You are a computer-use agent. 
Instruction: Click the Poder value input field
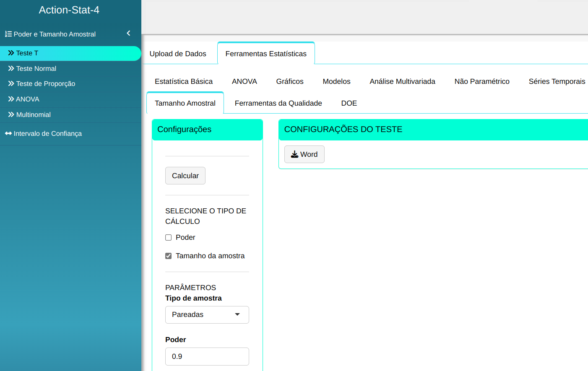207,356
